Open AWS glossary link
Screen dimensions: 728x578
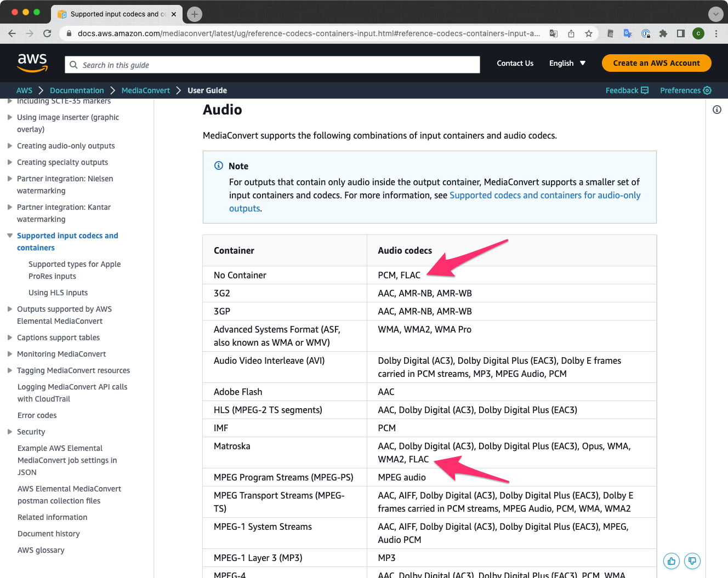pyautogui.click(x=41, y=550)
